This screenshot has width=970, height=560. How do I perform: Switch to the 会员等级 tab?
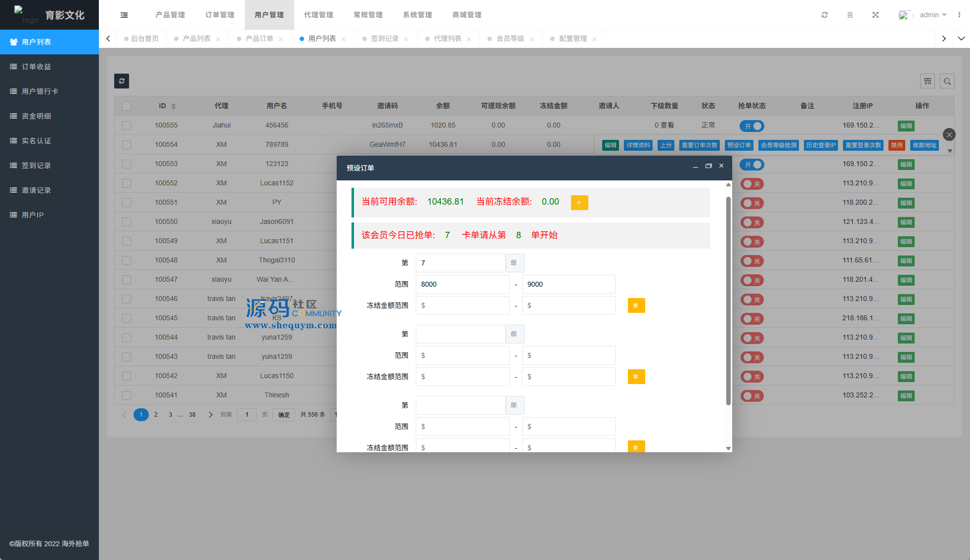tap(510, 39)
